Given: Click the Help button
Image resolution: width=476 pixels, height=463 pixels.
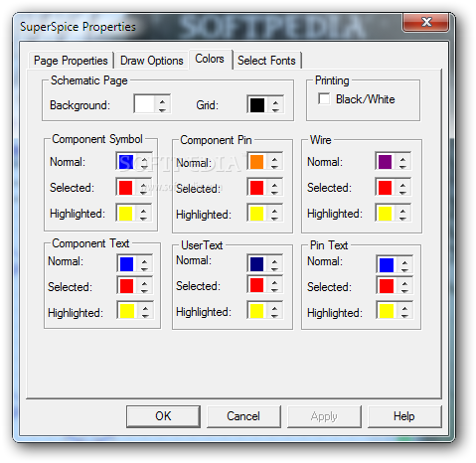Looking at the screenshot, I should pyautogui.click(x=404, y=416).
